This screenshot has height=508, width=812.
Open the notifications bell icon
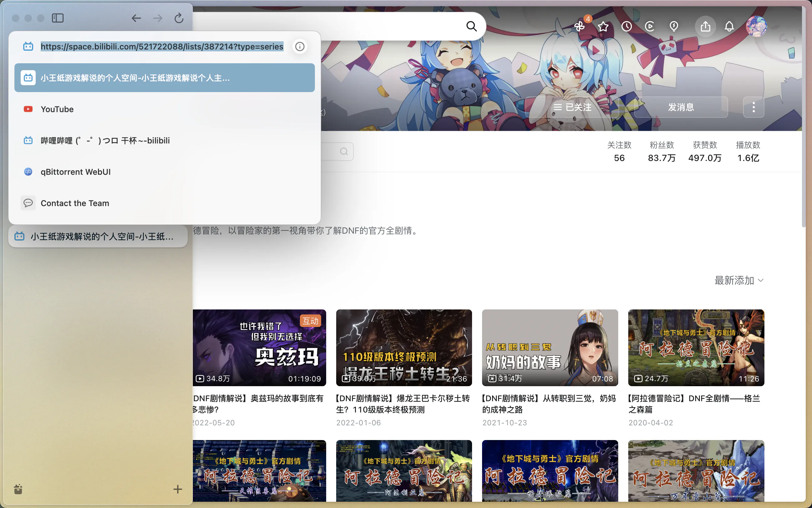pos(729,26)
